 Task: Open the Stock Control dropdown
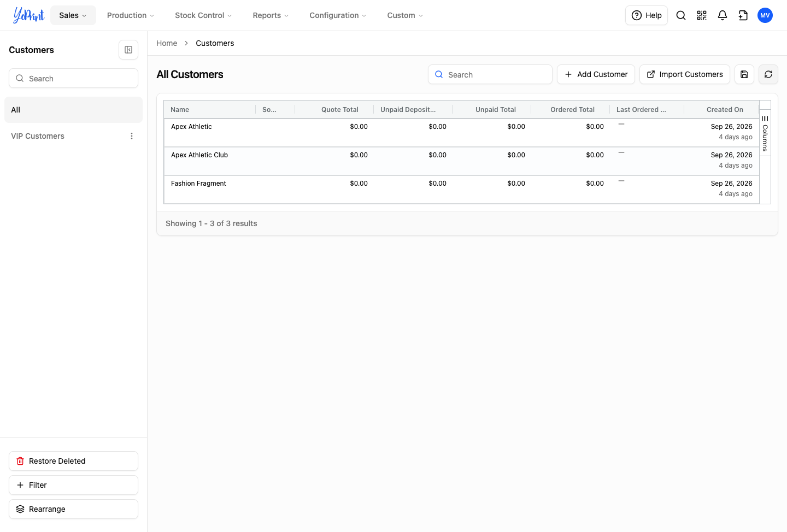(x=203, y=15)
